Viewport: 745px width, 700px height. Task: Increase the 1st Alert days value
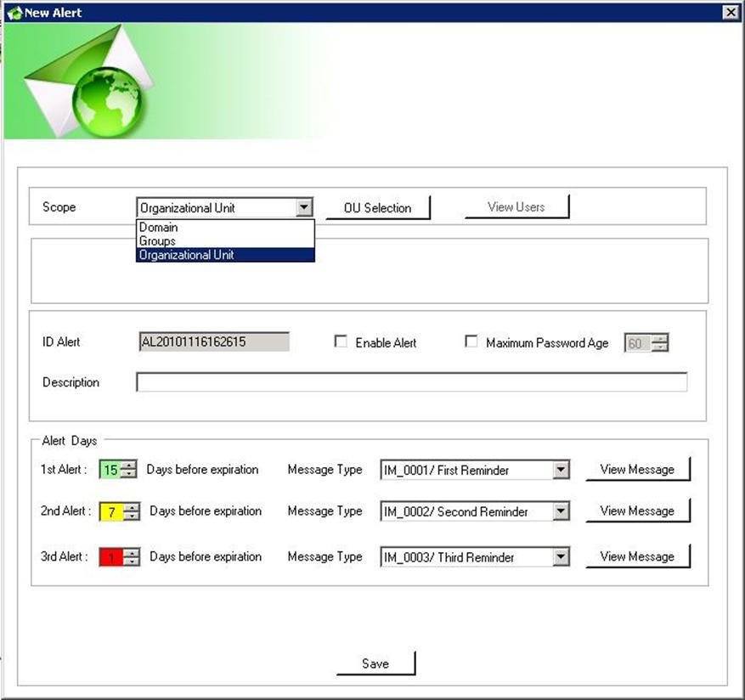129,465
